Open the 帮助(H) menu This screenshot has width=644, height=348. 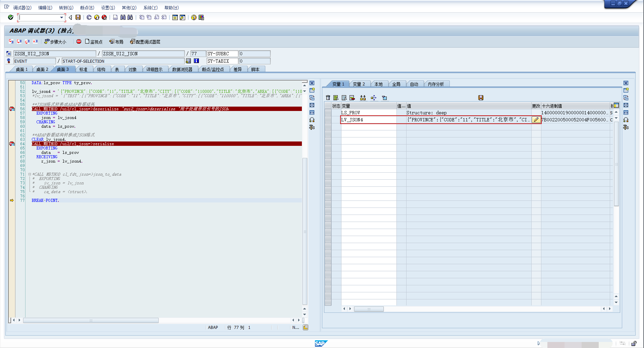pyautogui.click(x=171, y=7)
